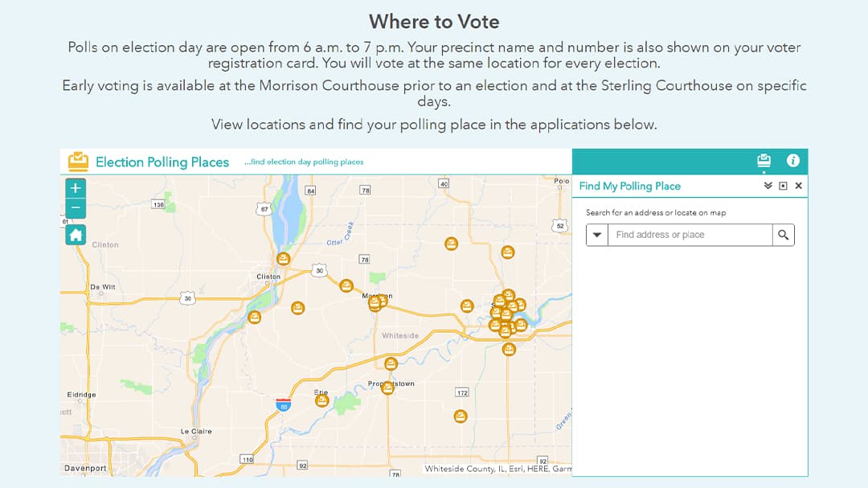Select the polling marker left of Whiteside label
The width and height of the screenshot is (868, 488).
click(375, 304)
